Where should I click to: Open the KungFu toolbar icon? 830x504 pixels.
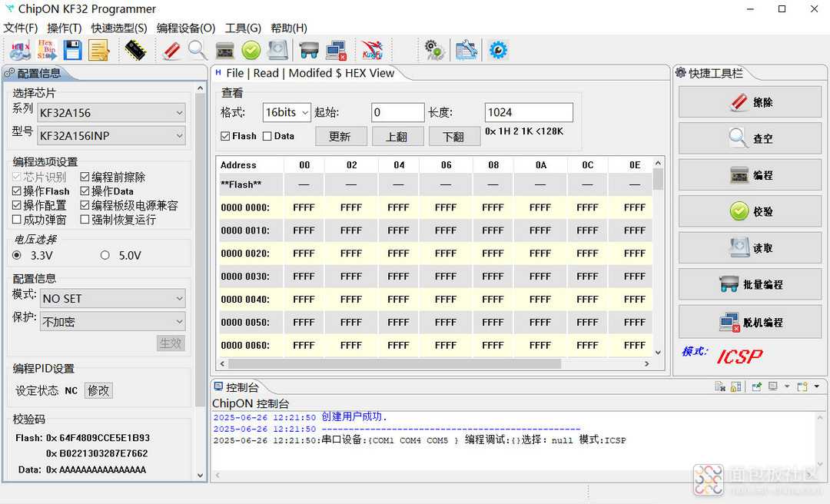point(372,50)
